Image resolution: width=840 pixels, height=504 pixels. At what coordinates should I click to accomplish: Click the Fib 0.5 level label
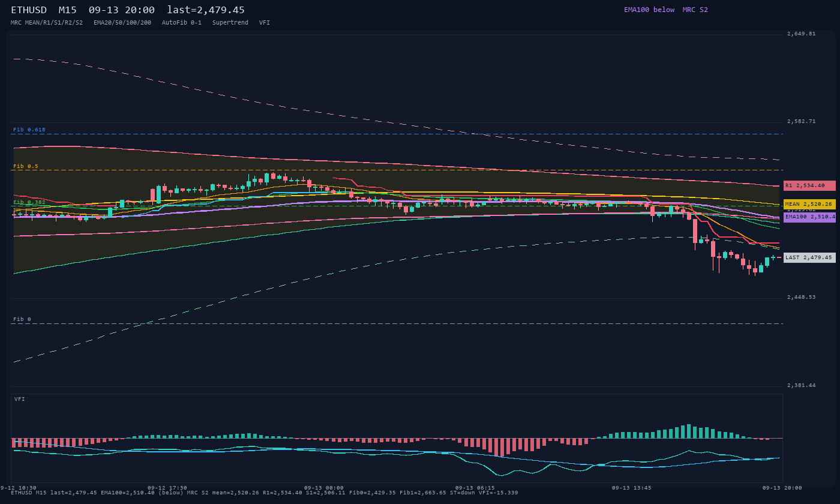tap(26, 166)
